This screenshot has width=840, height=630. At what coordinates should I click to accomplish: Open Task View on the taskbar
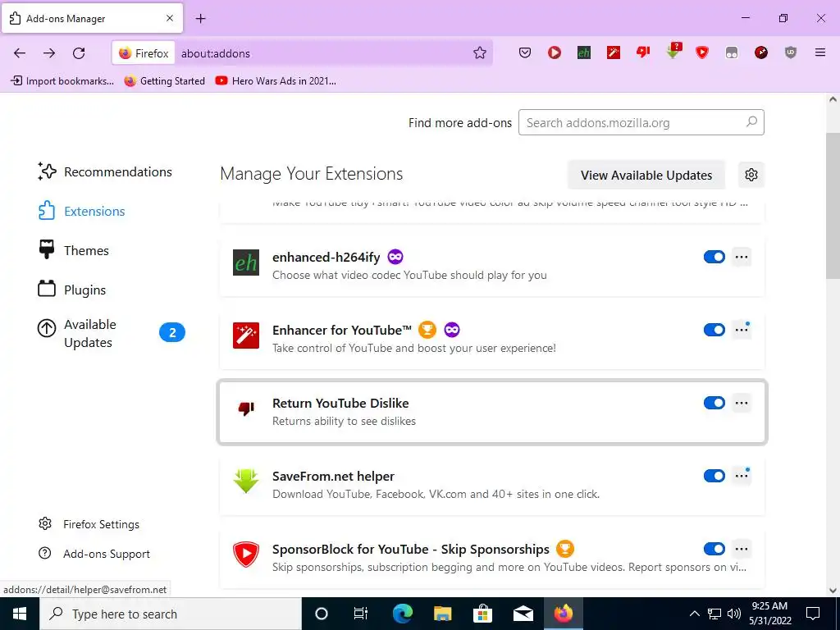click(x=361, y=614)
